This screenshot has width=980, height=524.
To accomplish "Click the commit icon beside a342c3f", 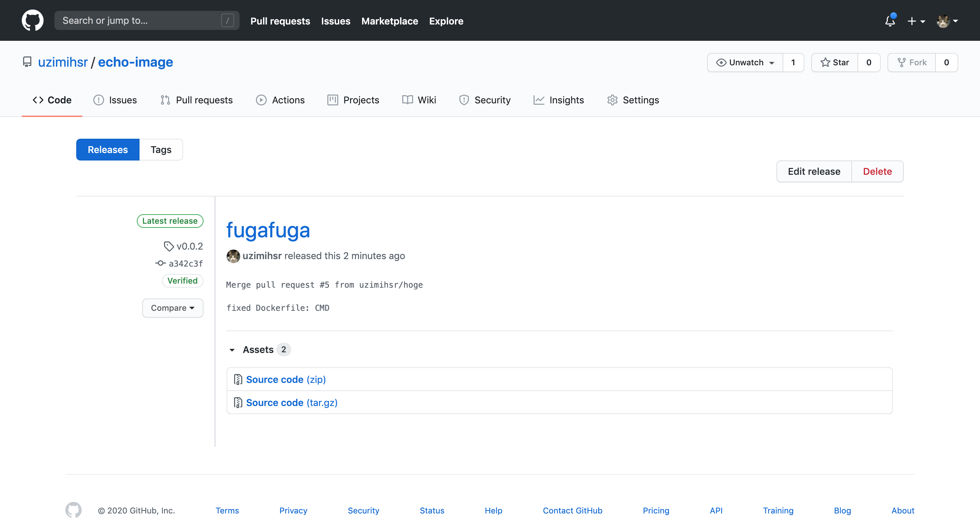I will point(161,263).
